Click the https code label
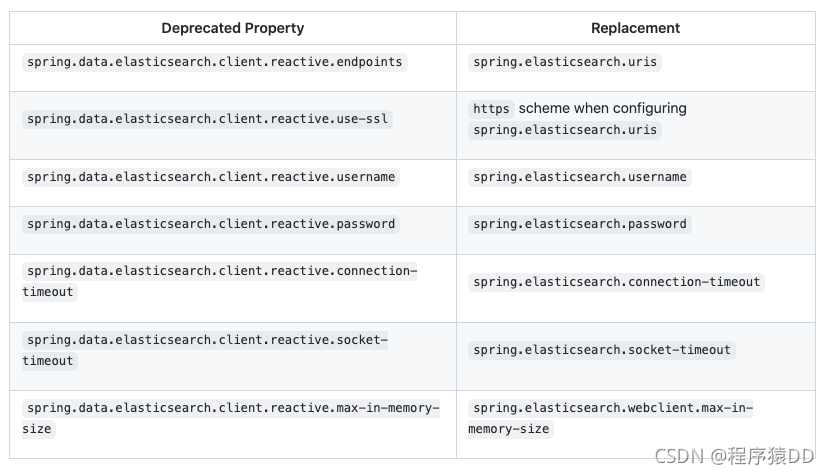 pyautogui.click(x=491, y=109)
